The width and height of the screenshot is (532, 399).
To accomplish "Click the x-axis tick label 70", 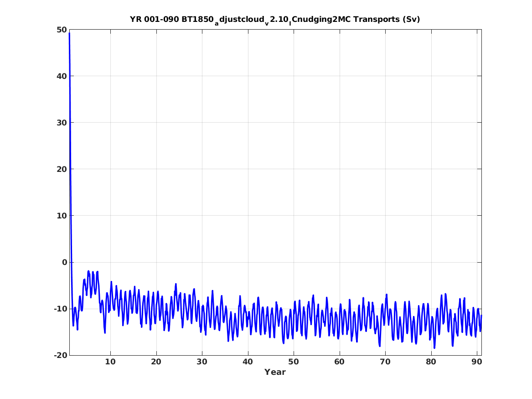I will (385, 362).
